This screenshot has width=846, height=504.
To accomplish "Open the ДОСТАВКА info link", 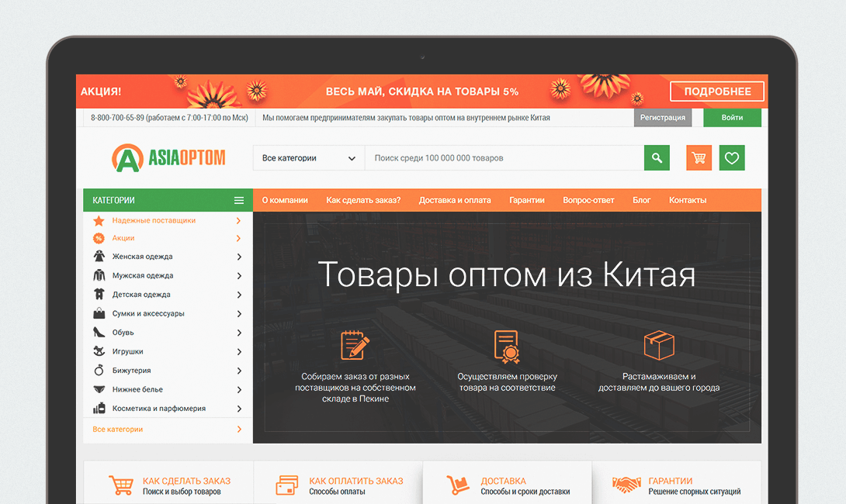I will coord(504,481).
